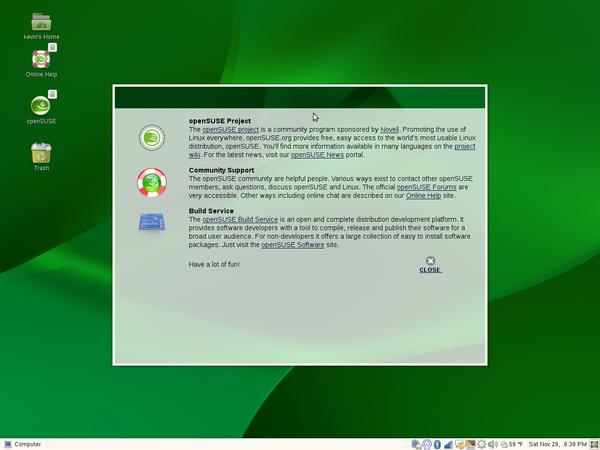
Task: Click the openSUSE gecko logo in dialog
Action: (x=152, y=137)
